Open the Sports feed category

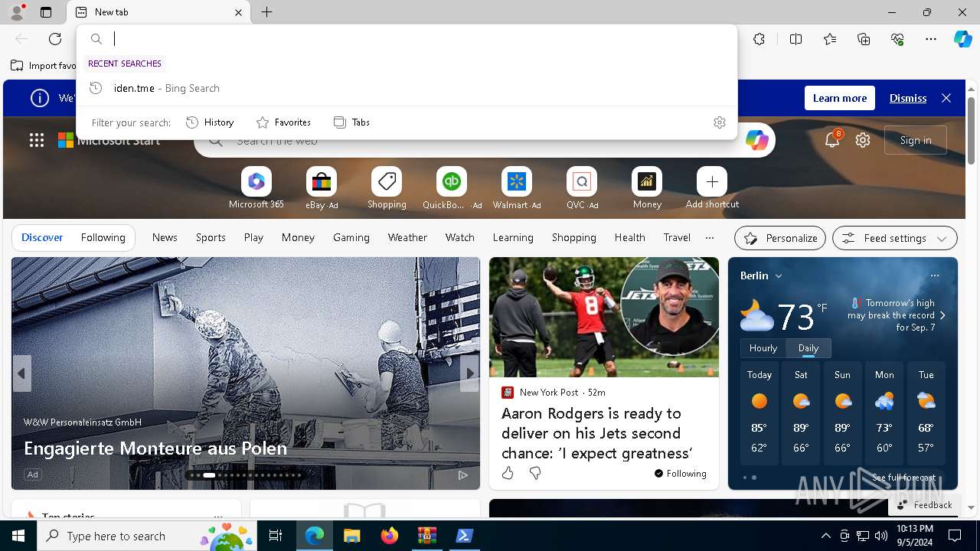click(211, 238)
